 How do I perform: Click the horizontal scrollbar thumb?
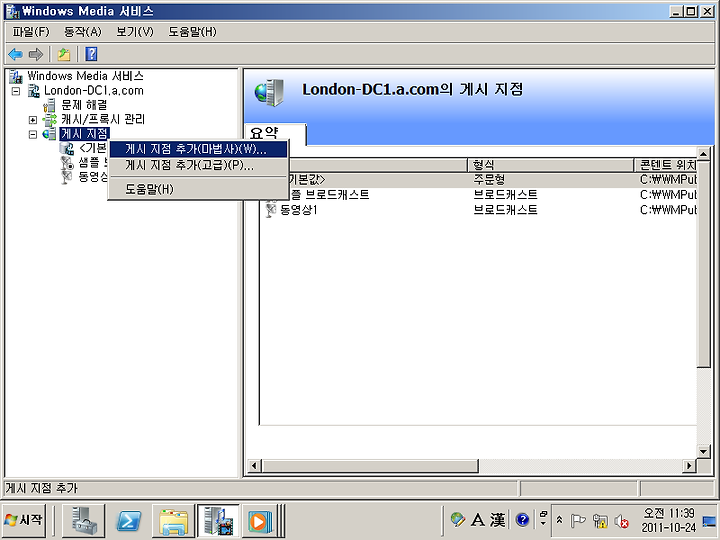pyautogui.click(x=370, y=466)
